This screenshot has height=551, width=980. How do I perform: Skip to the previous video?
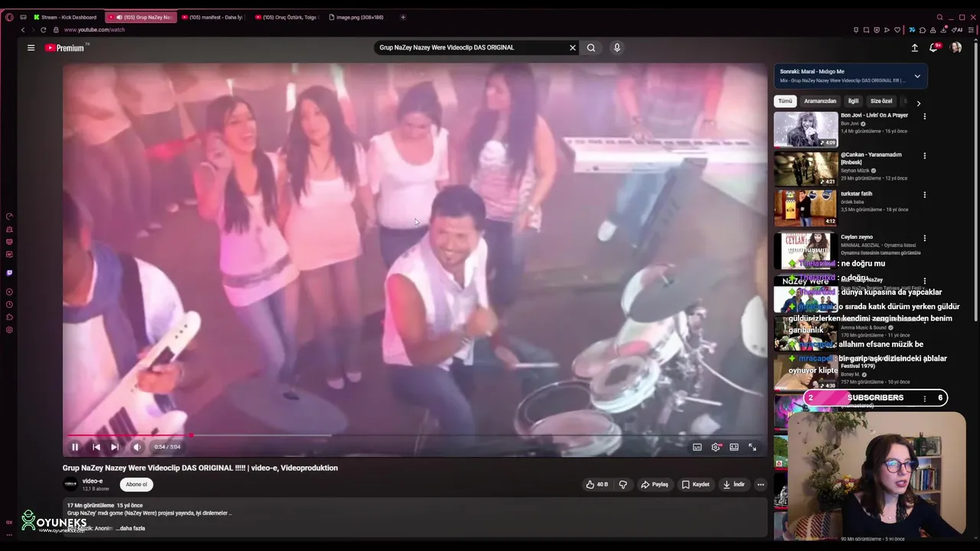(96, 447)
